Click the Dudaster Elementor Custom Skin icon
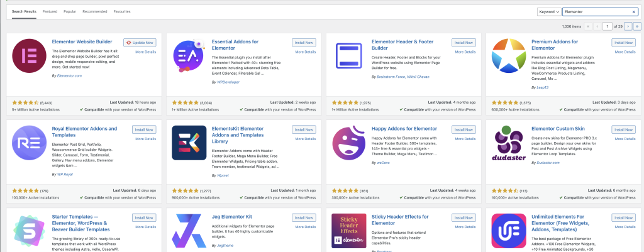644x252 pixels. tap(508, 144)
